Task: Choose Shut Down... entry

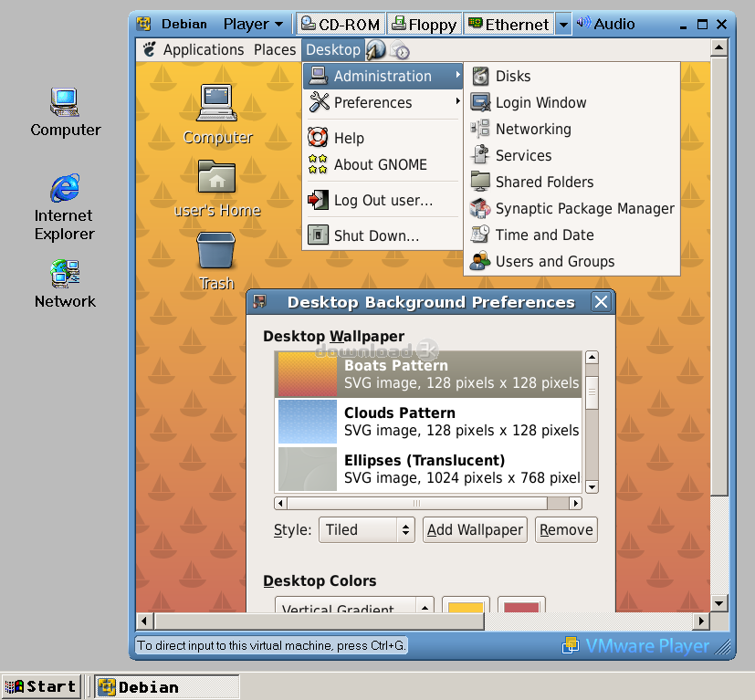Action: click(383, 235)
